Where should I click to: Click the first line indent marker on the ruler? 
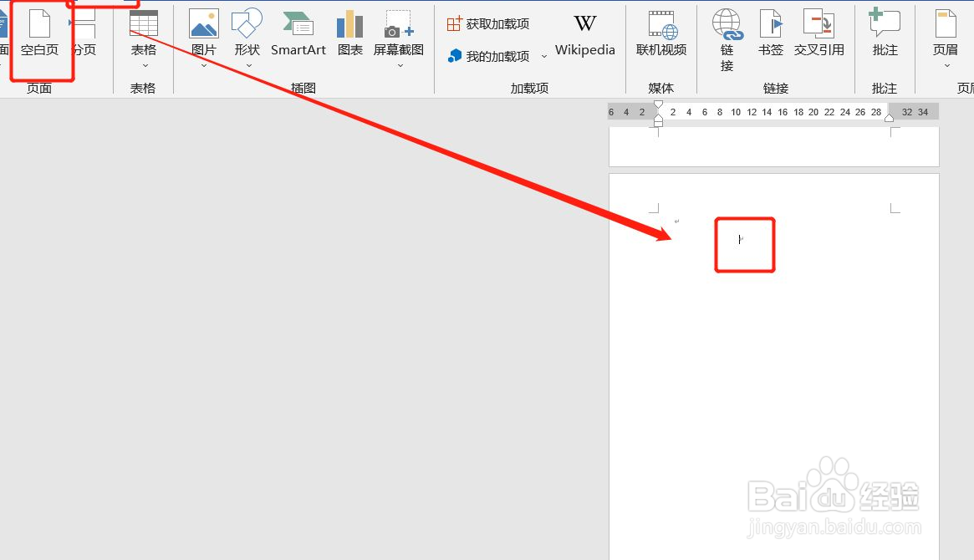659,104
